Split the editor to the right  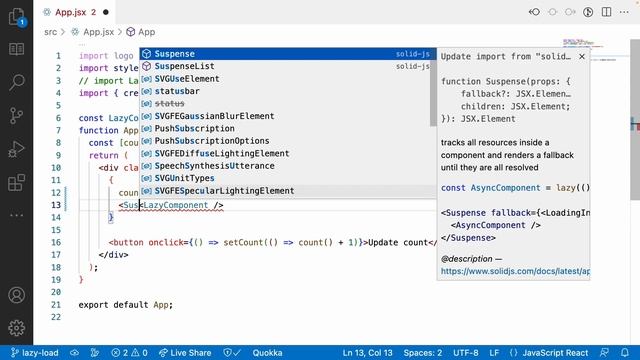pyautogui.click(x=607, y=12)
